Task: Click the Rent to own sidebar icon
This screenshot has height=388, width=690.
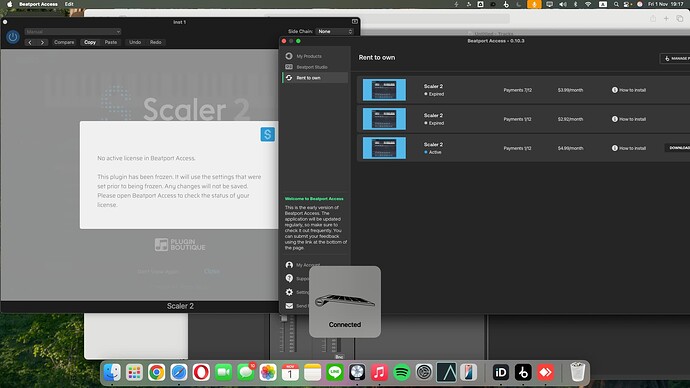Action: (x=289, y=78)
